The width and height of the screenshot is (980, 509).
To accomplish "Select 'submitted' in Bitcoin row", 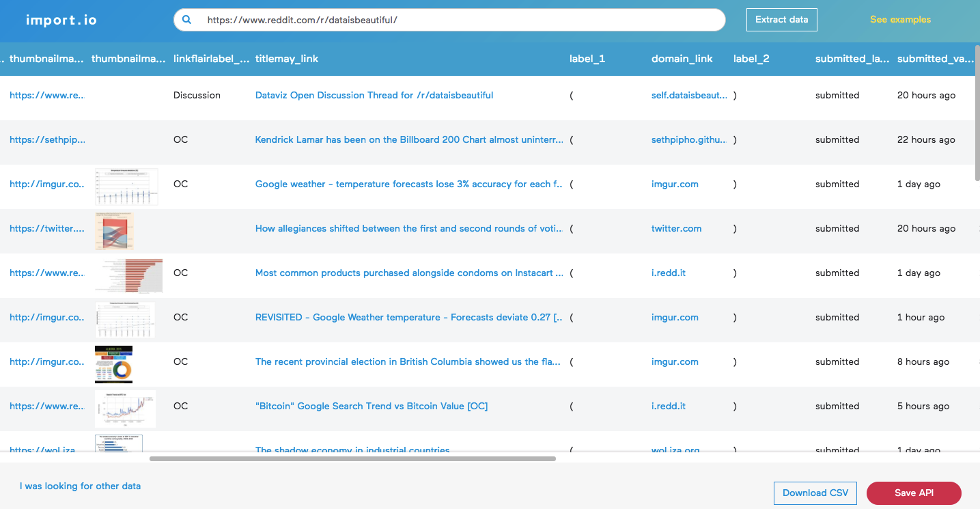I will tap(837, 407).
